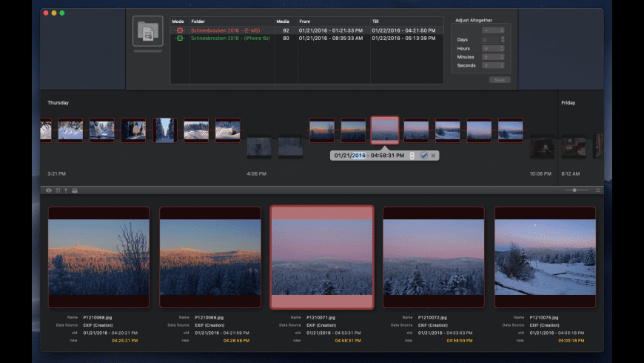Click the Days stepper arrows
644x363 pixels.
[503, 39]
